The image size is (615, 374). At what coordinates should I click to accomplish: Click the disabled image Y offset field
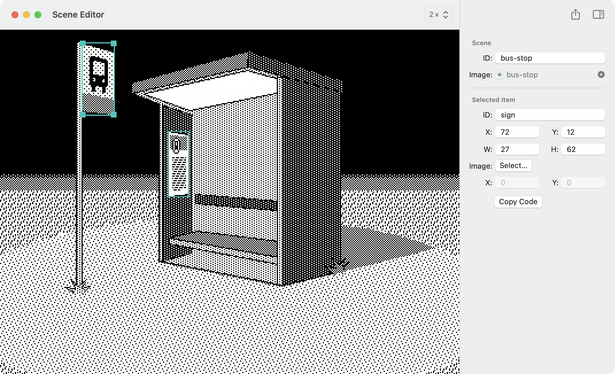583,183
